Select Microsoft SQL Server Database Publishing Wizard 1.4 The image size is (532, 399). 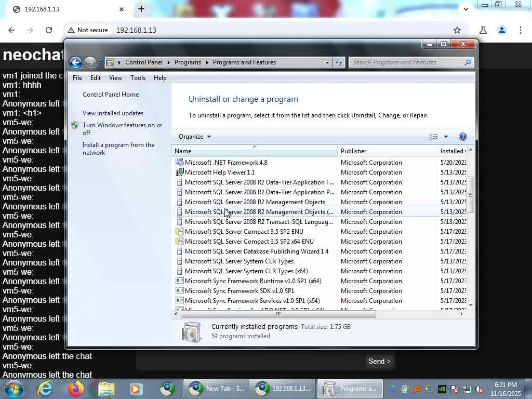[x=257, y=251]
